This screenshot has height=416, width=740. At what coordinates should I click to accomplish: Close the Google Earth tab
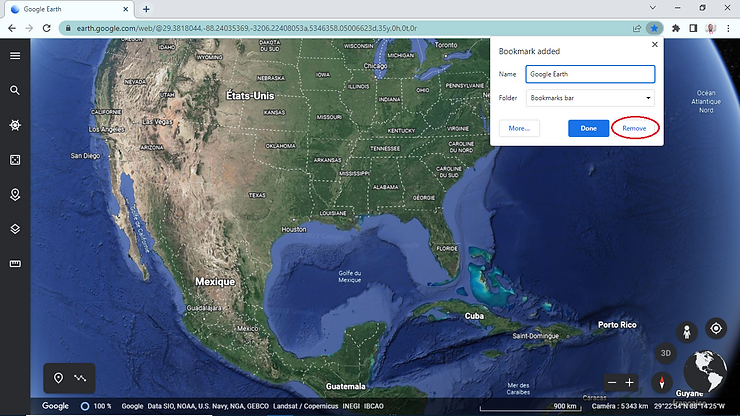(x=126, y=9)
